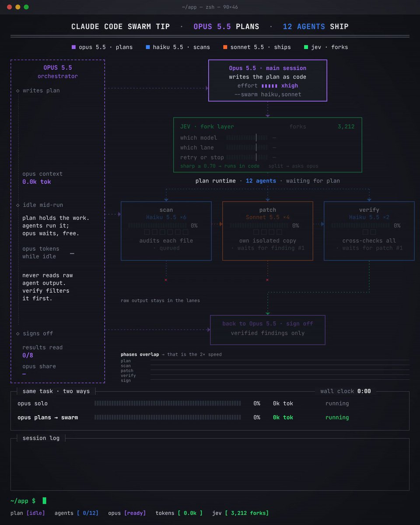420x525 pixels.
Task: Click the "jev [ 3,212 forks]" status entry
Action: (x=241, y=513)
